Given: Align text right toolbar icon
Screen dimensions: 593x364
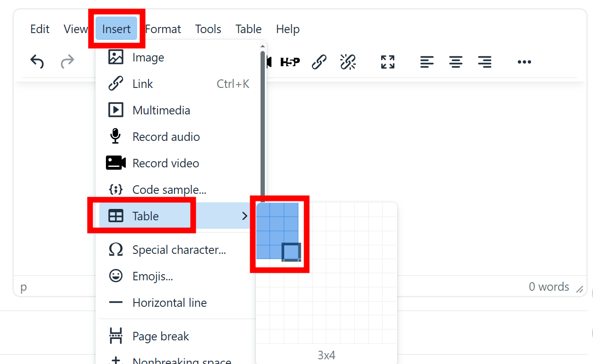Looking at the screenshot, I should click(485, 62).
